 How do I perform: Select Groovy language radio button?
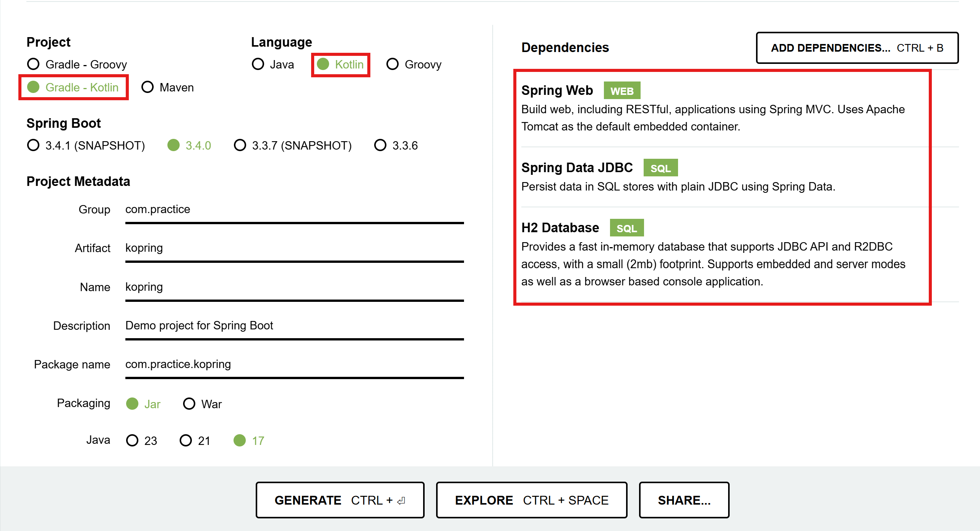click(414, 64)
